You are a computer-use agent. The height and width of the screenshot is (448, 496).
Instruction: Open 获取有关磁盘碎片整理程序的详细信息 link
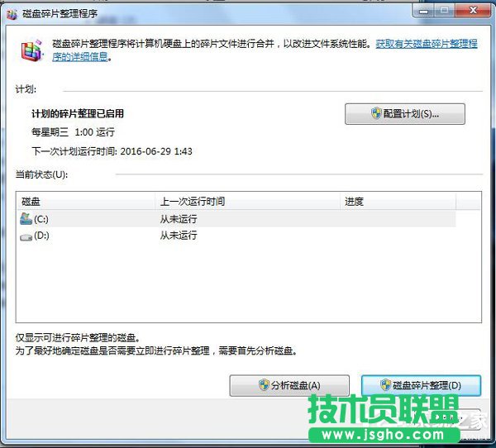pyautogui.click(x=426, y=44)
